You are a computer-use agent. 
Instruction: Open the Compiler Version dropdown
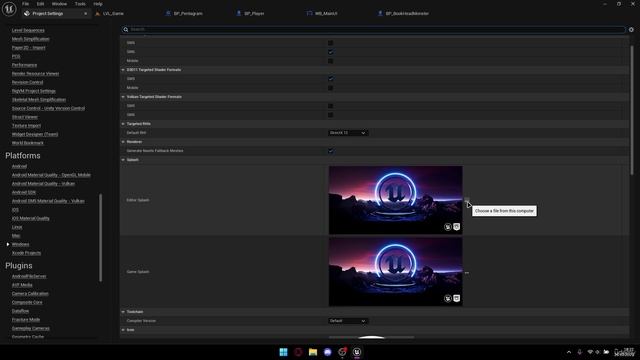348,321
